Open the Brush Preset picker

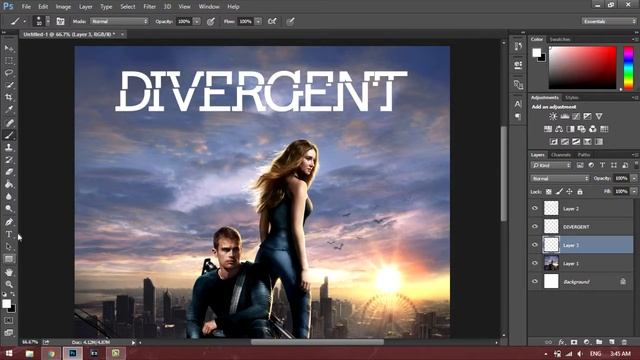(x=42, y=21)
